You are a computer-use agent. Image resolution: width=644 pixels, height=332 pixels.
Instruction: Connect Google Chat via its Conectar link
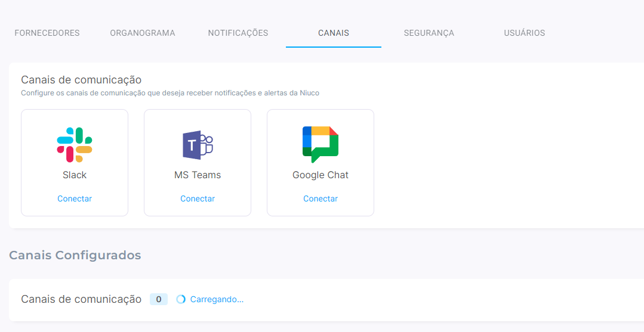pos(321,198)
